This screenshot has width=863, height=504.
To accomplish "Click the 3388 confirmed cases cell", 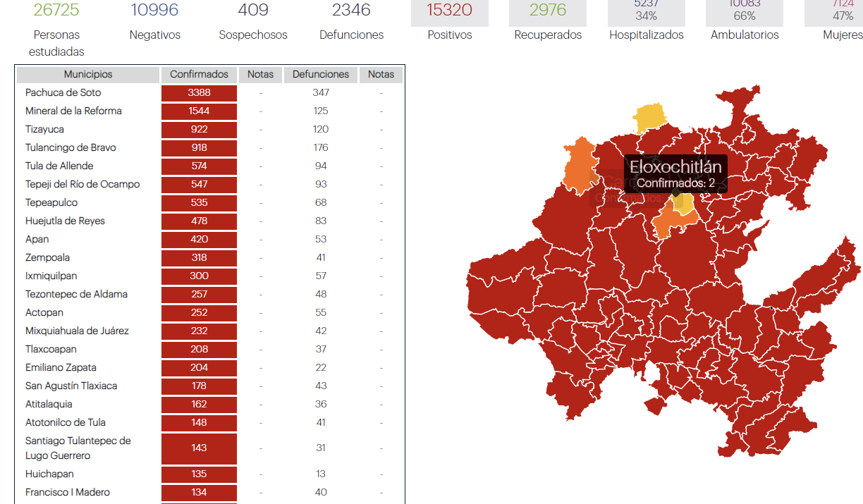I will tap(199, 92).
